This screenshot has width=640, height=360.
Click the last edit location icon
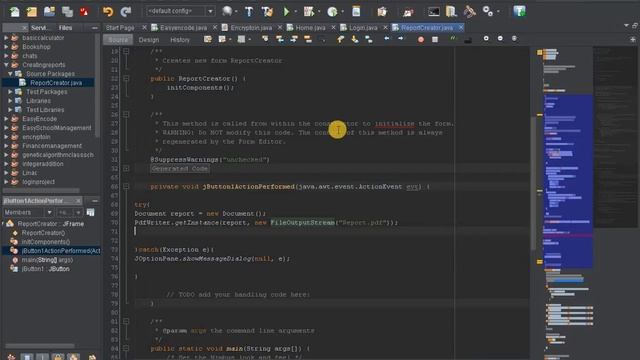[208, 39]
